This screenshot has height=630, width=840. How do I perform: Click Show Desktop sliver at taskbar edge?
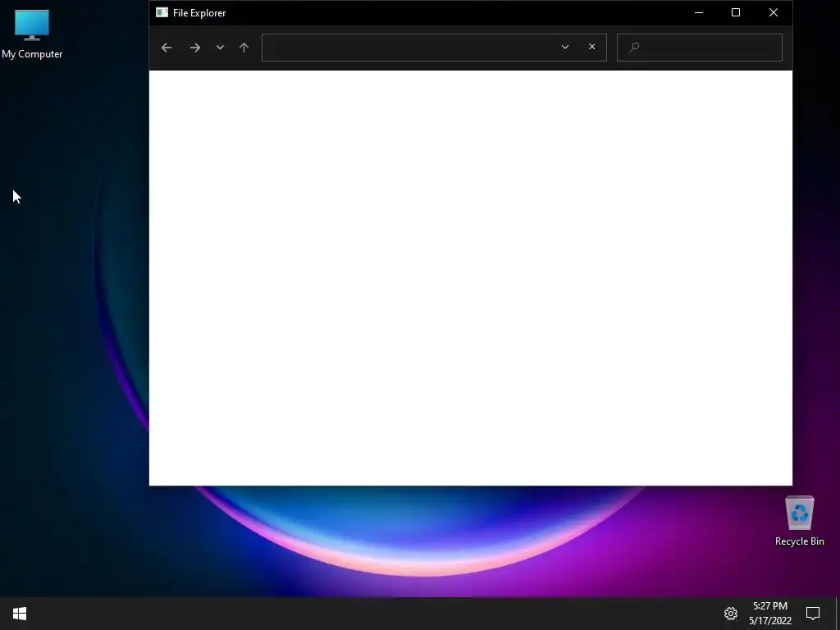(838, 614)
